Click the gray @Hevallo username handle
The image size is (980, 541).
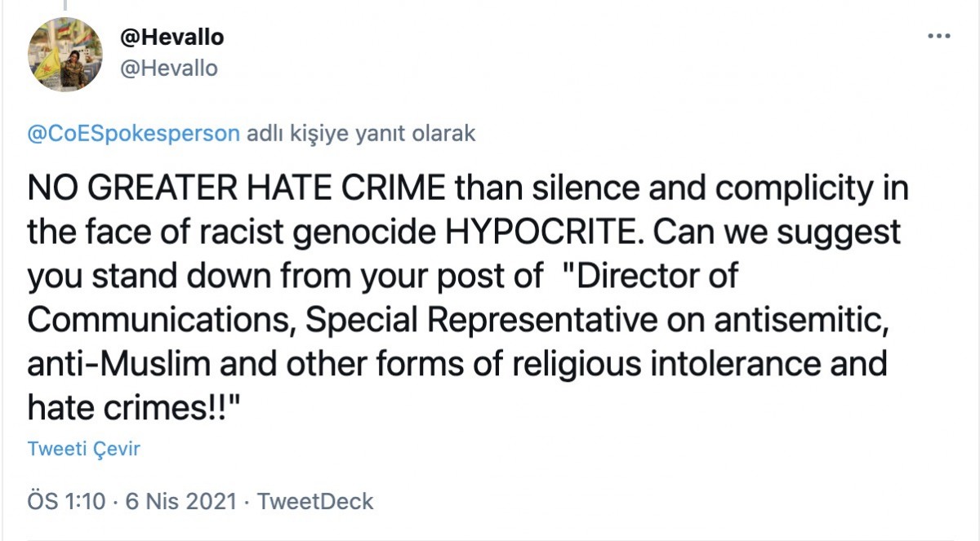169,69
